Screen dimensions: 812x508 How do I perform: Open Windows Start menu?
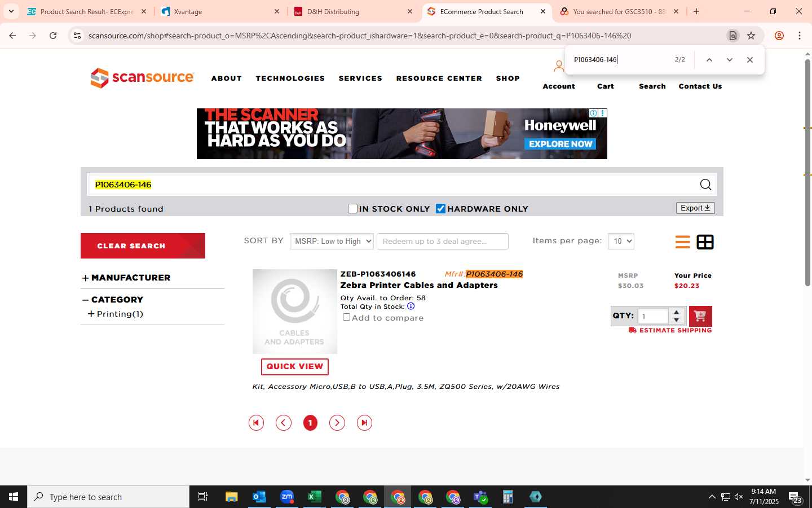coord(14,497)
